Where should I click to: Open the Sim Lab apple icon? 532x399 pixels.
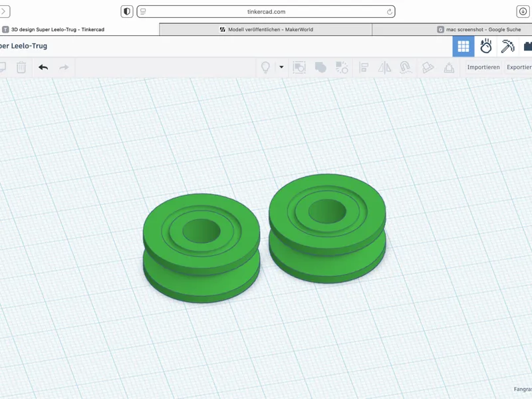tap(485, 46)
